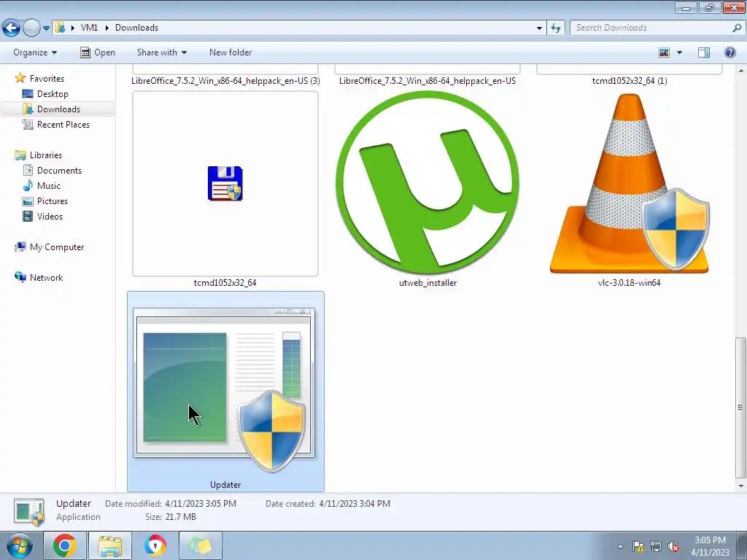747x560 pixels.
Task: Show hidden tray icons arrow
Action: click(620, 547)
